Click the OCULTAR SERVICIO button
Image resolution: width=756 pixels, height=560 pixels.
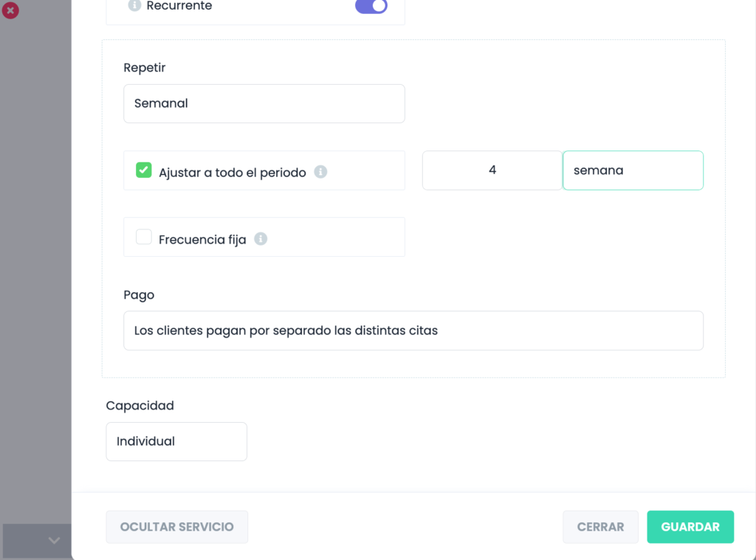(x=176, y=527)
